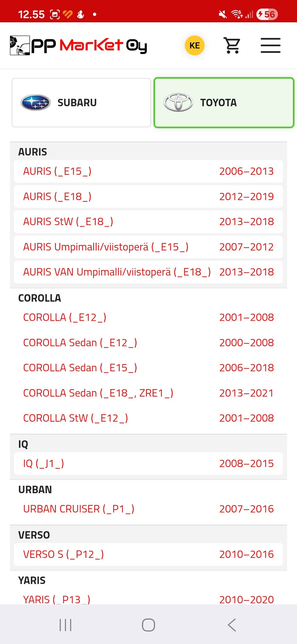Tap the Toyota logo emblem
The width and height of the screenshot is (297, 644).
[x=178, y=102]
